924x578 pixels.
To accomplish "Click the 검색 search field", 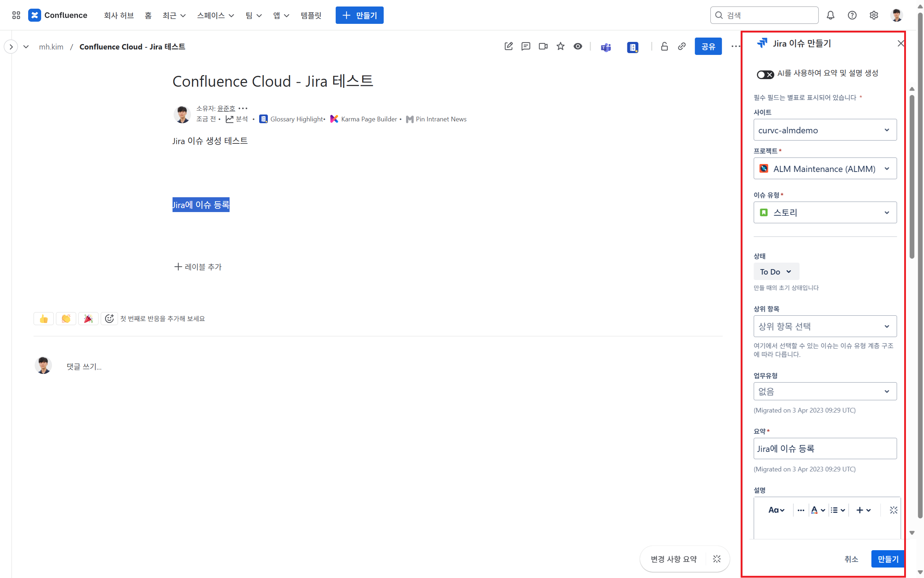I will [764, 15].
